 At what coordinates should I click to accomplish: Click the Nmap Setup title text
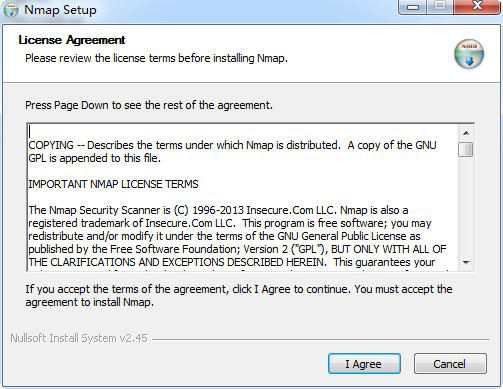(60, 10)
